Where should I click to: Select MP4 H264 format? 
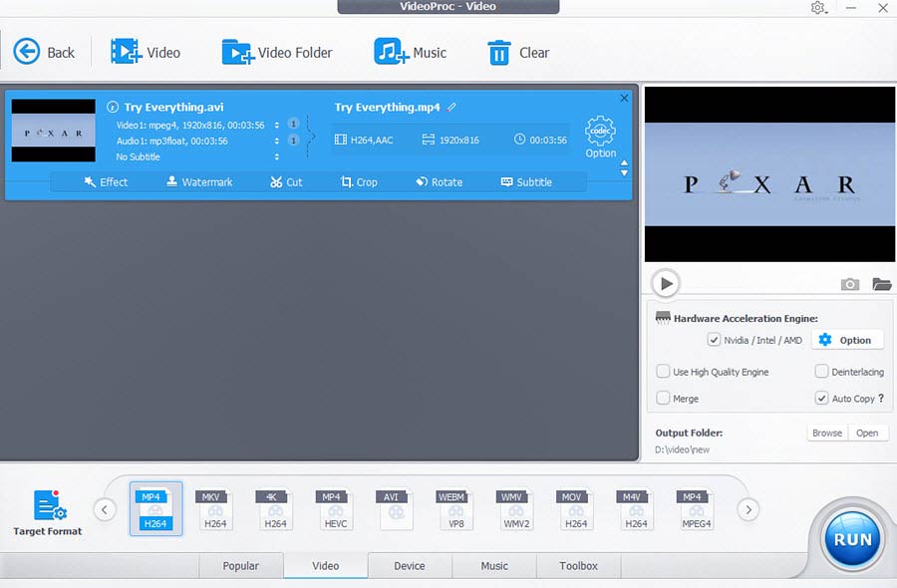pos(155,508)
